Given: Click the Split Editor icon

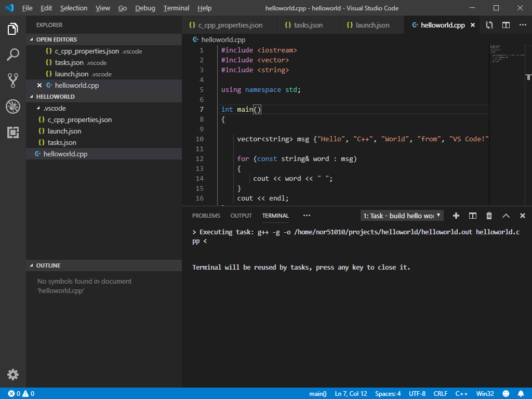Looking at the screenshot, I should pos(506,24).
